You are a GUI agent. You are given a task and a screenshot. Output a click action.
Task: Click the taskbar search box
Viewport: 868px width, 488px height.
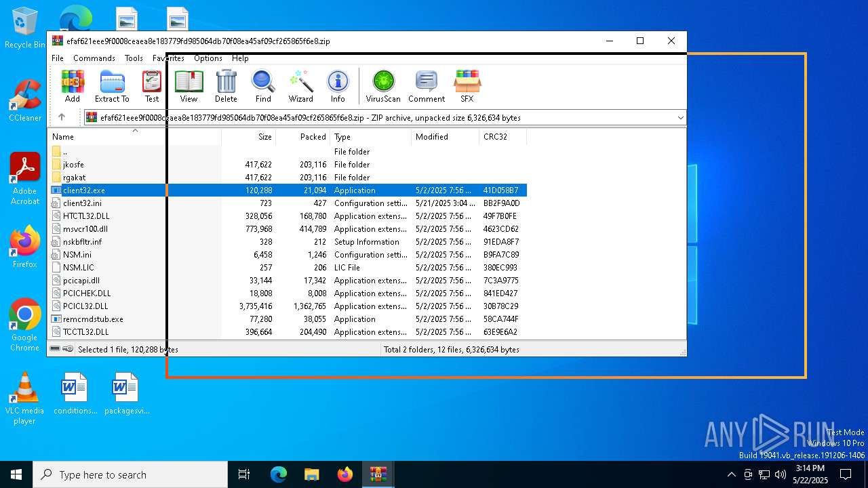pyautogui.click(x=130, y=474)
